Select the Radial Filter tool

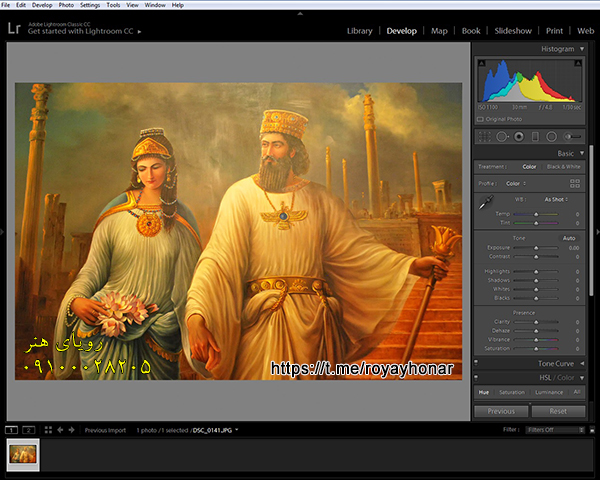click(551, 136)
